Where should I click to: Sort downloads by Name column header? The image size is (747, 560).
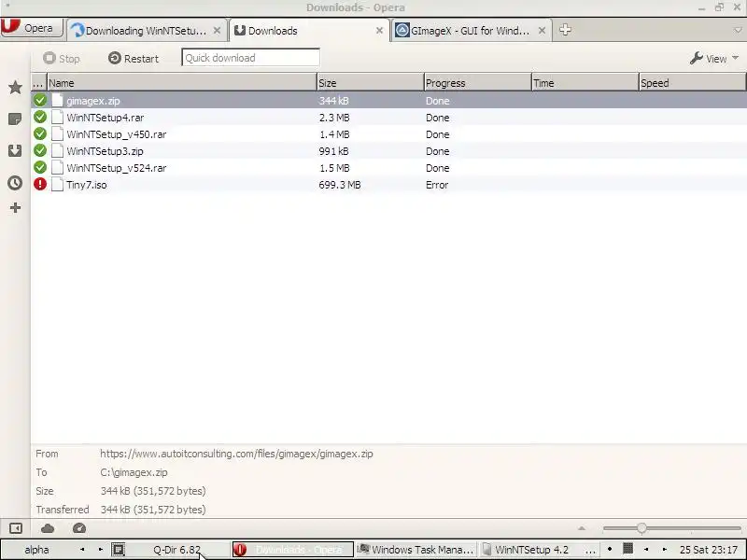(x=181, y=82)
